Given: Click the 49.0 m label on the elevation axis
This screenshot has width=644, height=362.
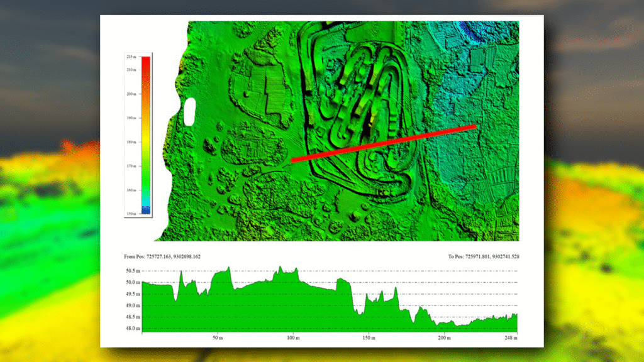Looking at the screenshot, I should pos(132,305).
